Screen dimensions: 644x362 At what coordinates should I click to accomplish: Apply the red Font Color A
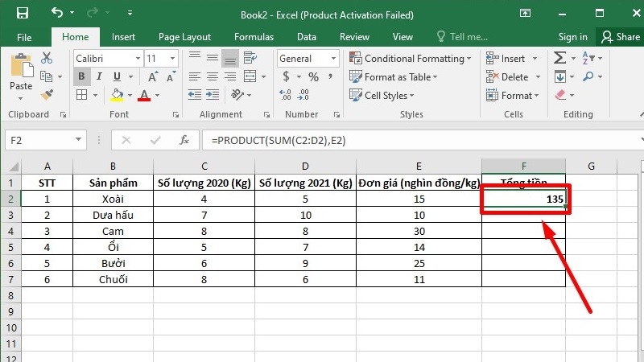point(144,95)
